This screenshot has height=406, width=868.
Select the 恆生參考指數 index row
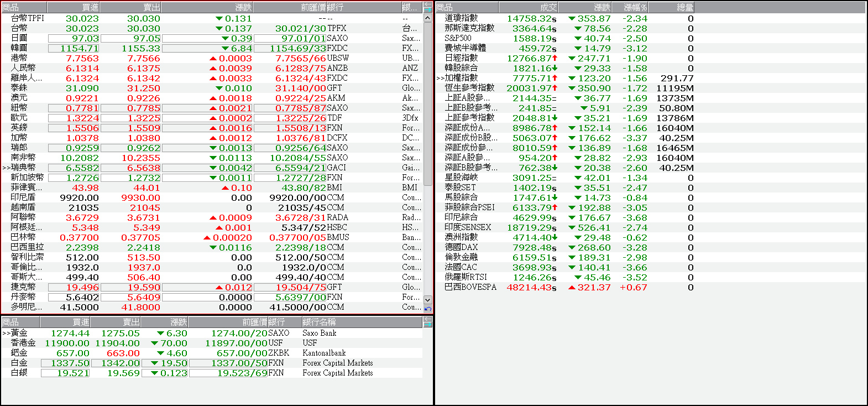pyautogui.click(x=651, y=88)
